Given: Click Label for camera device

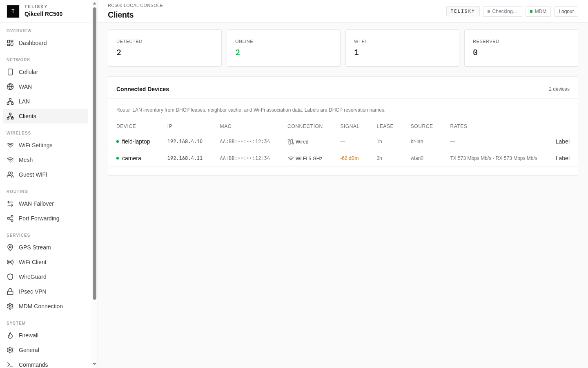Looking at the screenshot, I should coord(562,158).
